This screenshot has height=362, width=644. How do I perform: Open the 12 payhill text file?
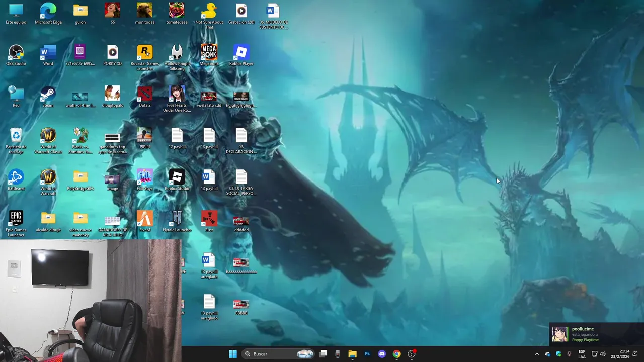(177, 138)
